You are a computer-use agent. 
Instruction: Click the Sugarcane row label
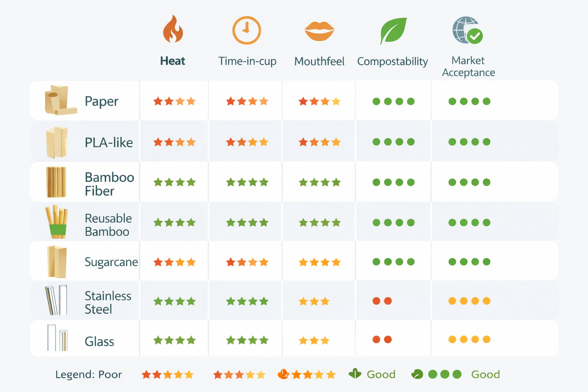(x=111, y=262)
